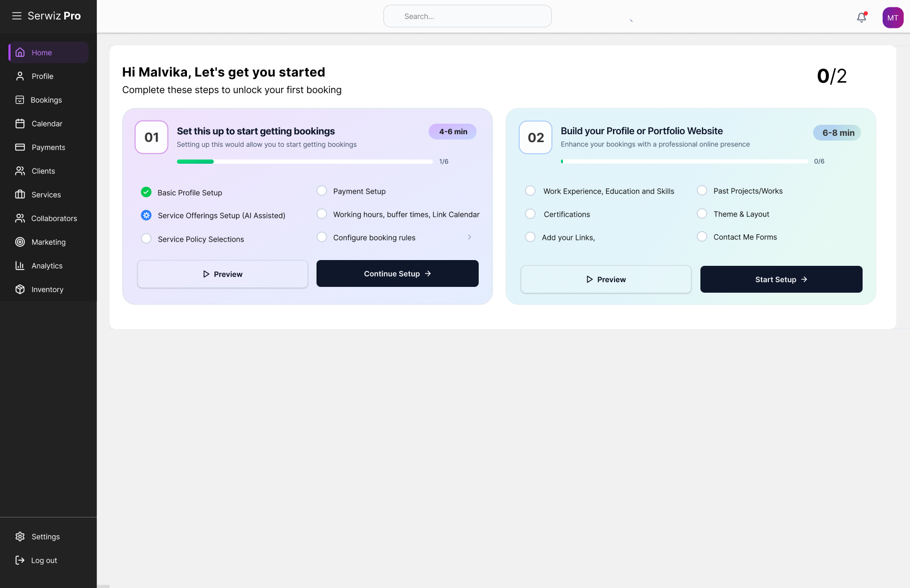The image size is (910, 588).
Task: Select the Calendar icon in sidebar
Action: 20,123
